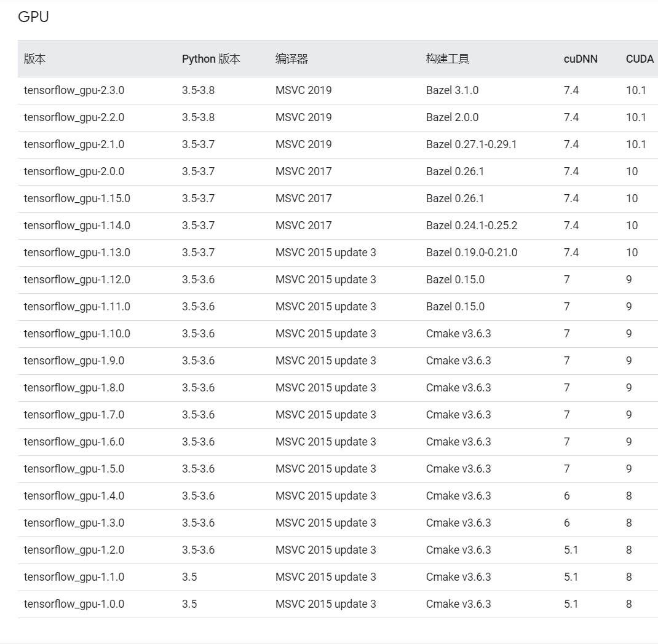Click CUDA 10 in tensorflow_gpu-2.0.0 row
Viewport: 658px width, 644px height.
tap(632, 171)
